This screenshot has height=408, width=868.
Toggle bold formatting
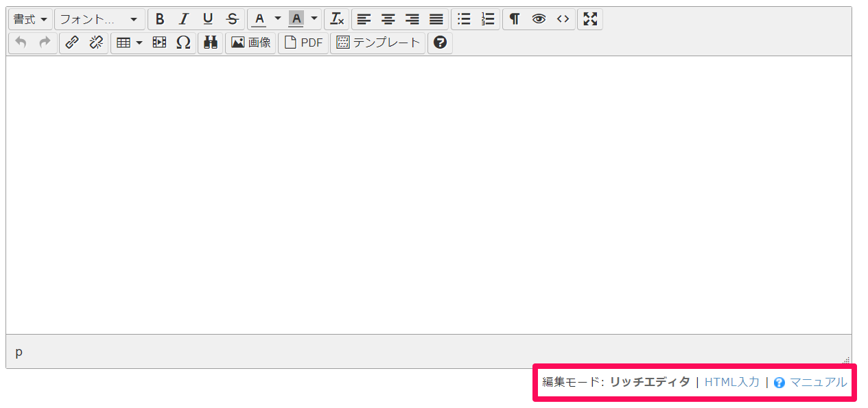point(160,19)
